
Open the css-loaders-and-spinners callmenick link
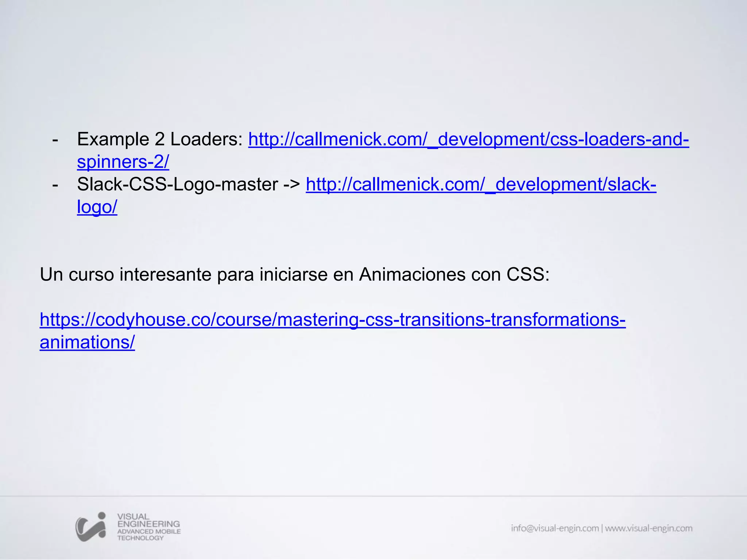point(468,139)
